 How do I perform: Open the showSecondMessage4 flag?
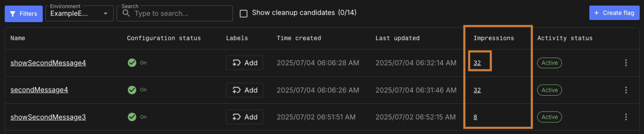coord(48,63)
